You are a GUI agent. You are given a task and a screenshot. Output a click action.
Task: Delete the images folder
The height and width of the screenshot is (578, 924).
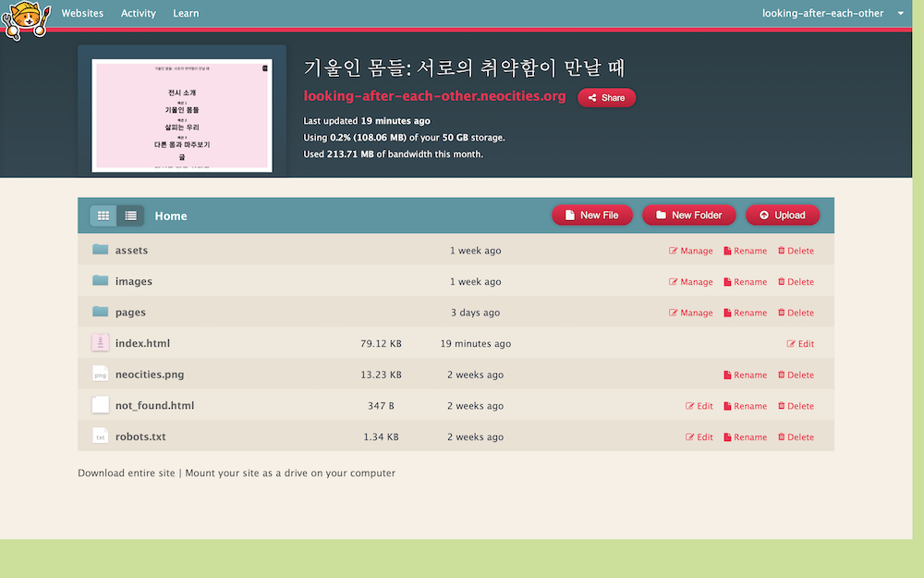pos(796,282)
